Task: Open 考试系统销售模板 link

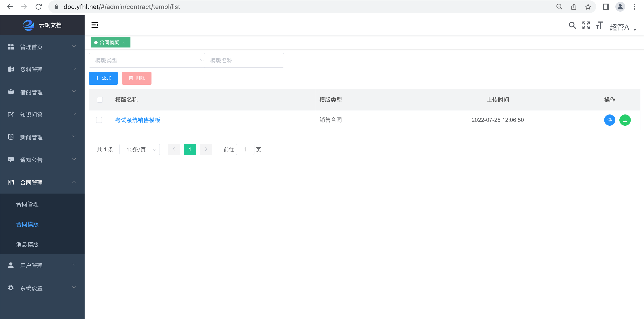Action: point(138,120)
